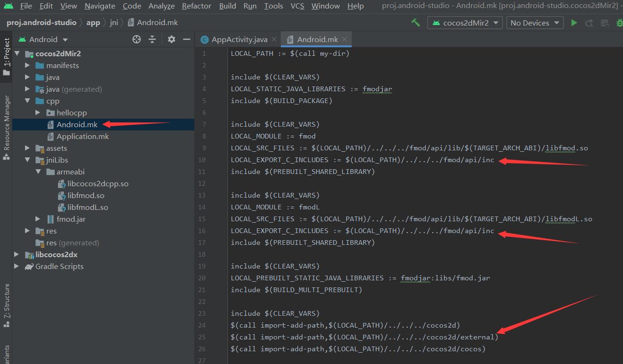Click the Collapse All icon in Project panel
The image size is (623, 364).
pos(152,39)
